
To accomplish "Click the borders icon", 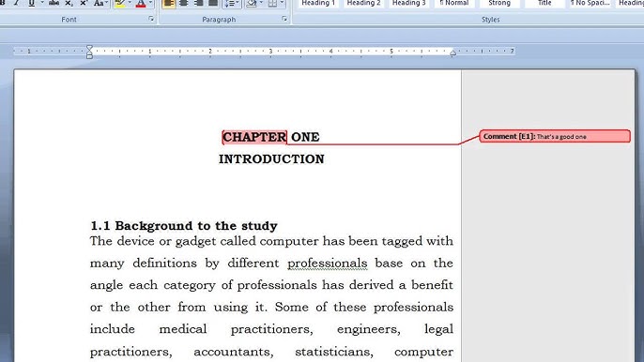I will 272,4.
